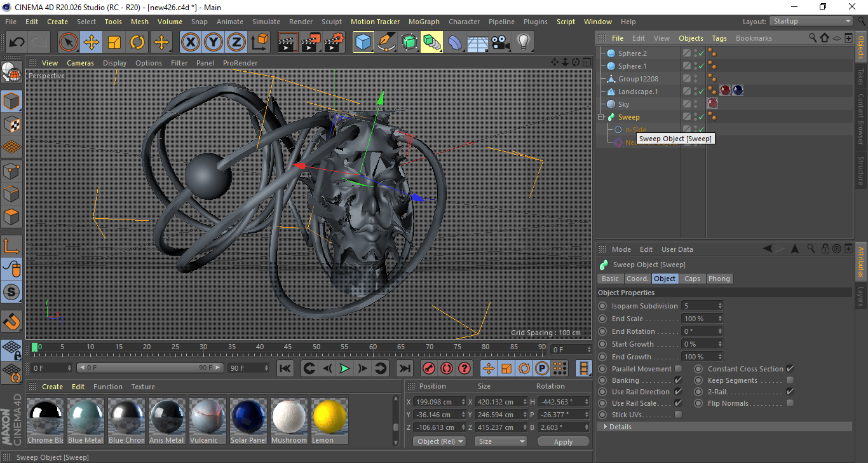
Task: Play the animation forward
Action: click(344, 368)
